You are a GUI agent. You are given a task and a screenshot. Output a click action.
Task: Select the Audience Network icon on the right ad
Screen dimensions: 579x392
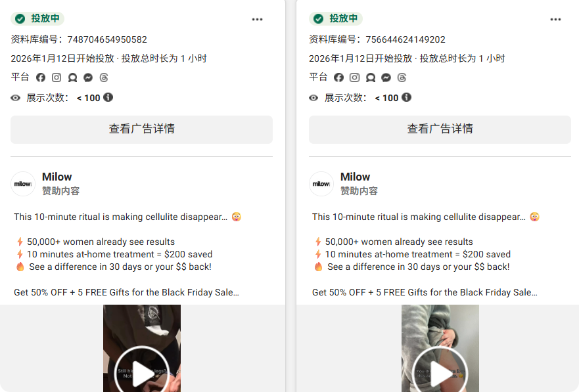click(371, 77)
